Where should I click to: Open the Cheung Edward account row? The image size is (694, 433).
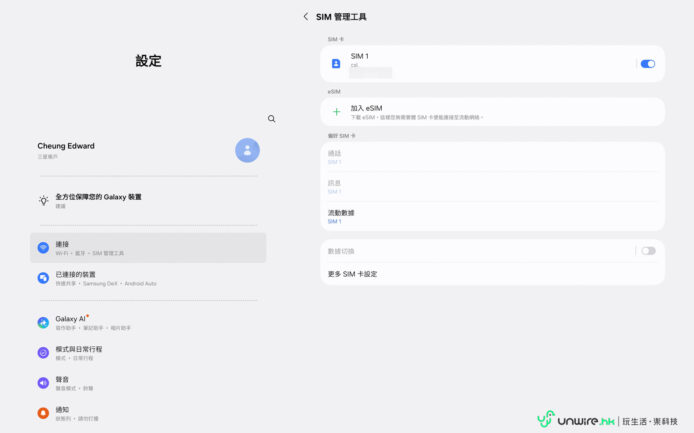coord(148,150)
